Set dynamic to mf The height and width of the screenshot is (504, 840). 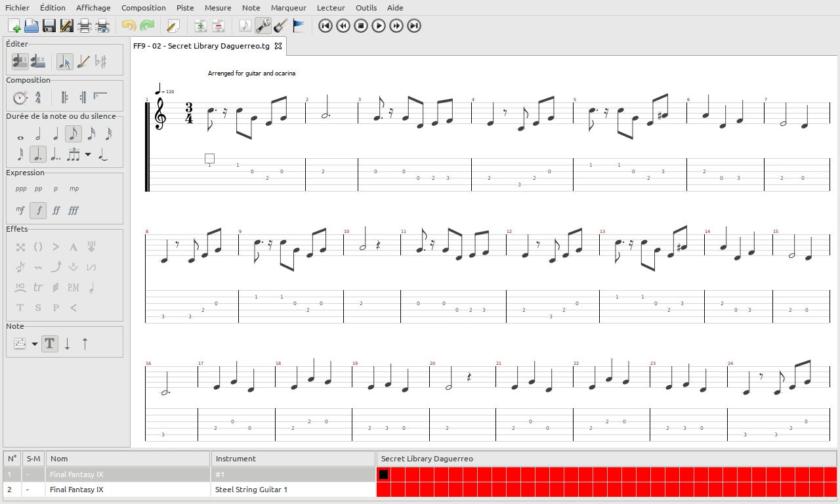tap(20, 211)
